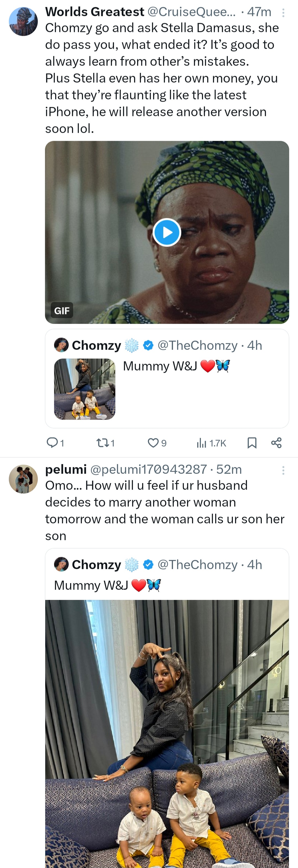Retweet the Worlds Greatest post
Viewport: 298px width, 868px height.
coord(101,442)
